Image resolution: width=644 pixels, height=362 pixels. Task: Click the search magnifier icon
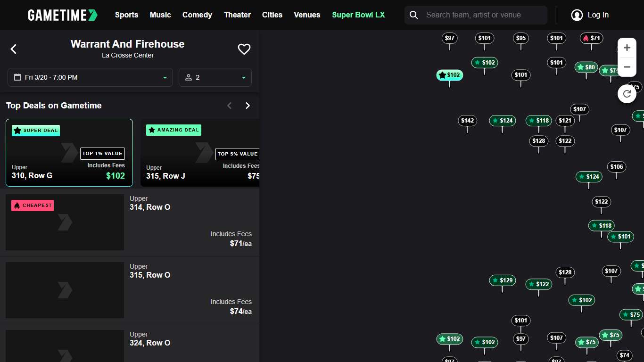coord(414,15)
